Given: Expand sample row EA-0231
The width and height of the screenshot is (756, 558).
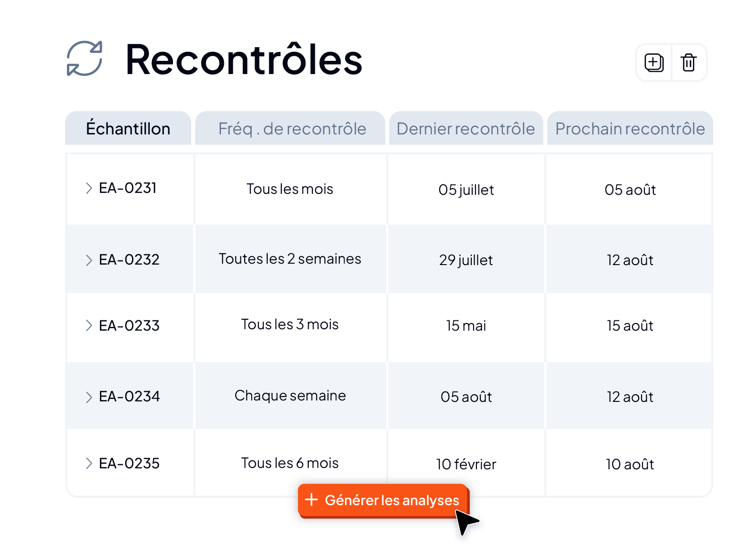Looking at the screenshot, I should coord(89,188).
